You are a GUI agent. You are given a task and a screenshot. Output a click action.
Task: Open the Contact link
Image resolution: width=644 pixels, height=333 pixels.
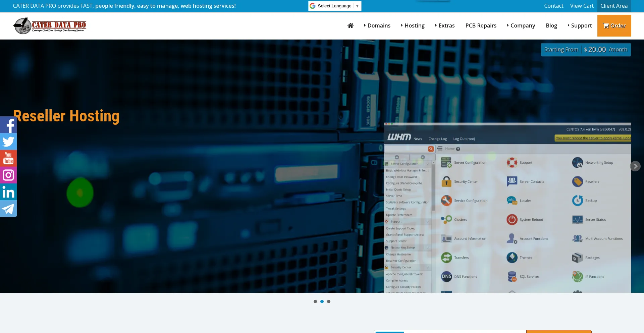click(x=554, y=6)
